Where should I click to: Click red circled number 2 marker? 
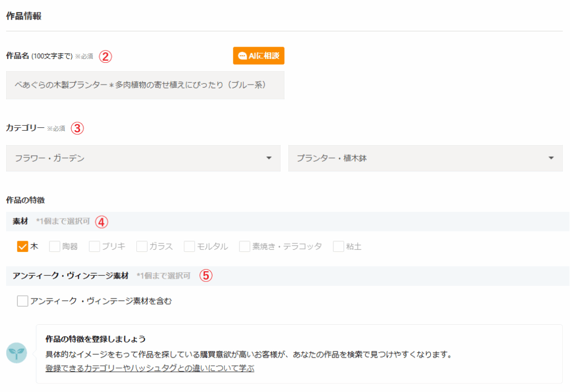click(x=106, y=56)
